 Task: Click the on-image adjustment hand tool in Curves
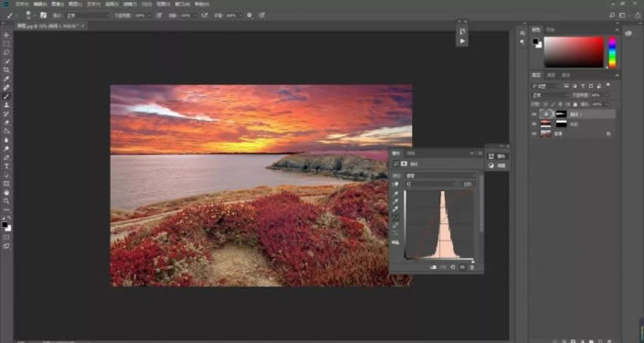click(396, 184)
